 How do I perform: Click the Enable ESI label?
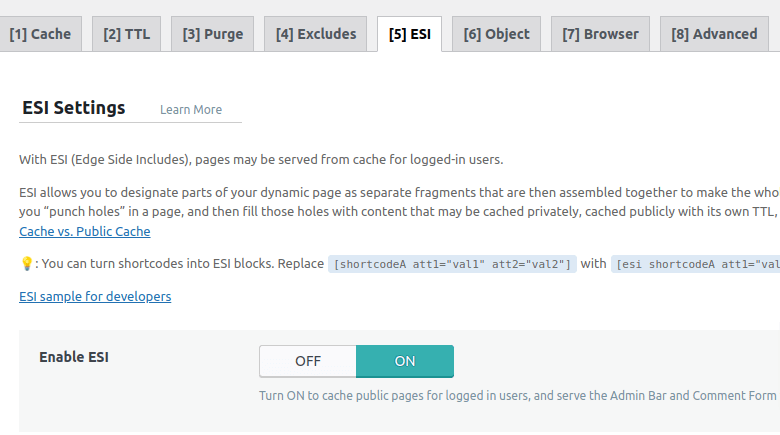point(74,357)
